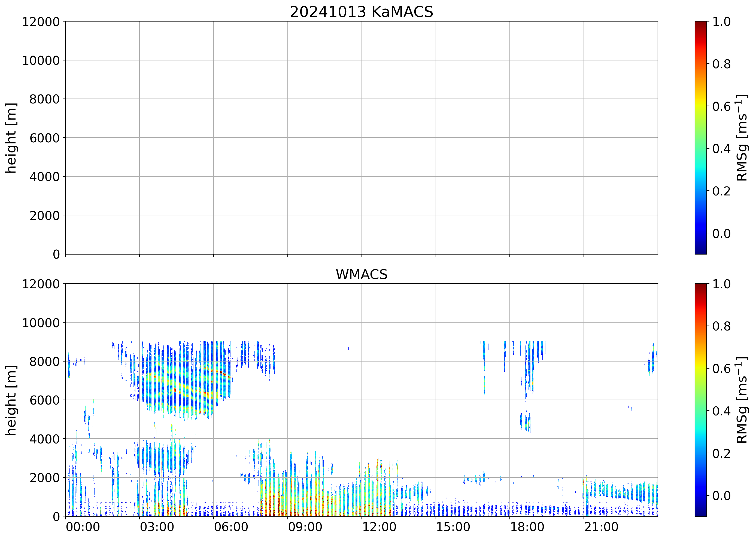The width and height of the screenshot is (756, 539).
Task: Click the 20241013 KaMACS plot title
Action: coord(362,12)
